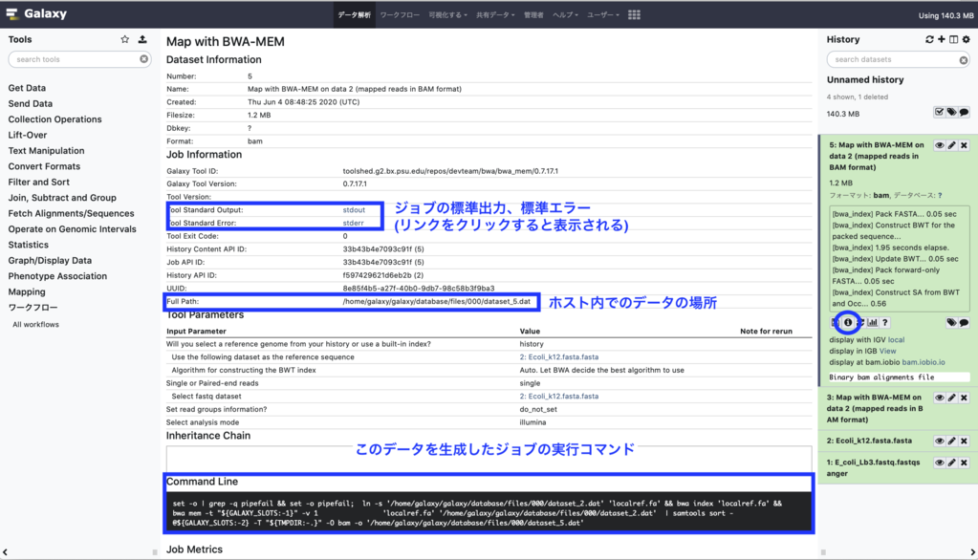Viewport: 978px width, 560px height.
Task: Click the upload data icon in Tools panel
Action: (x=142, y=39)
